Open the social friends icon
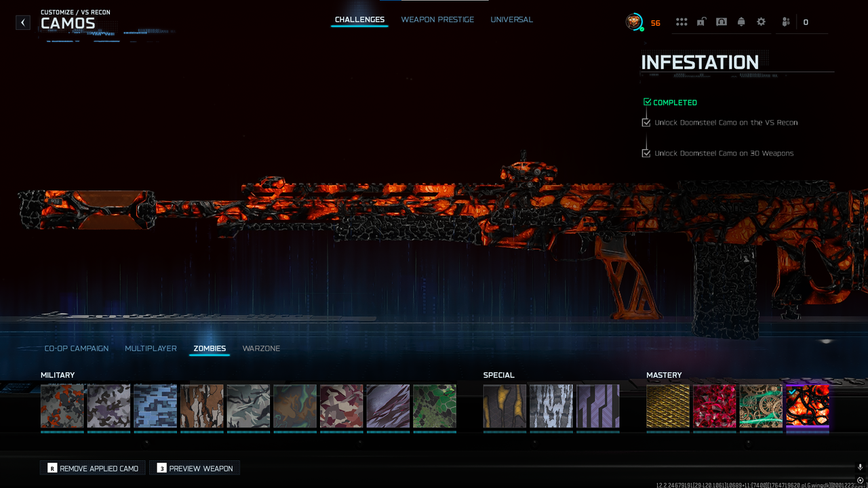 point(785,22)
